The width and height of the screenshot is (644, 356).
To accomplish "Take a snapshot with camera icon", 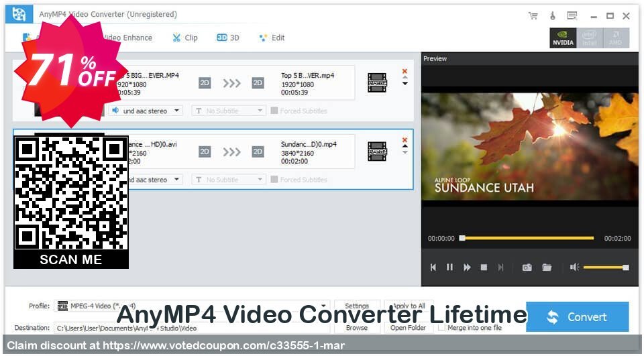I will pos(527,268).
